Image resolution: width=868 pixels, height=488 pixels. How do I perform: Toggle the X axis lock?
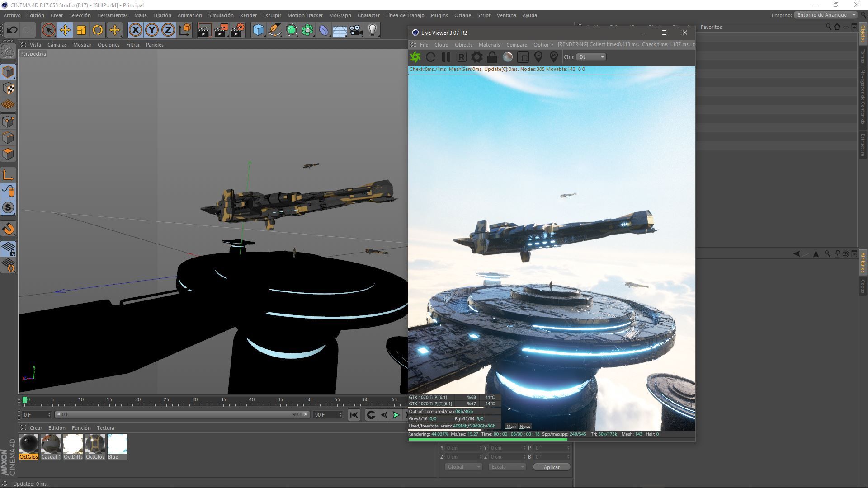pos(135,30)
